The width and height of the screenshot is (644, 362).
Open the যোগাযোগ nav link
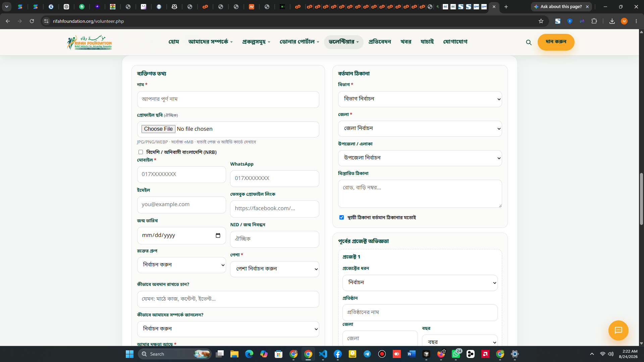pos(455,42)
